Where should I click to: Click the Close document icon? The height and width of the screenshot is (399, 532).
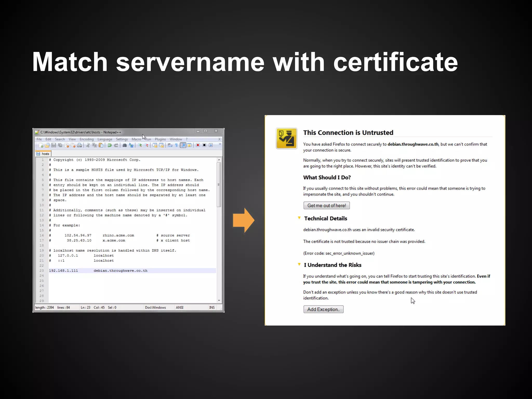[x=67, y=145]
